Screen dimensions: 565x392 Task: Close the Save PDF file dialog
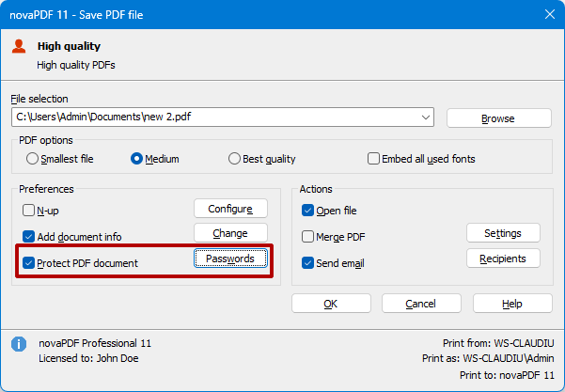pyautogui.click(x=549, y=12)
